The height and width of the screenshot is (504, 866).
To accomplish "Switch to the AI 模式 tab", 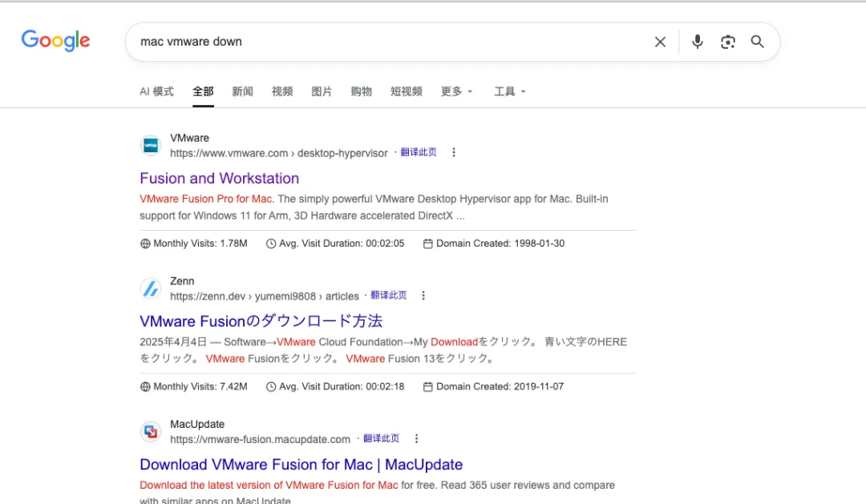I will pyautogui.click(x=156, y=91).
